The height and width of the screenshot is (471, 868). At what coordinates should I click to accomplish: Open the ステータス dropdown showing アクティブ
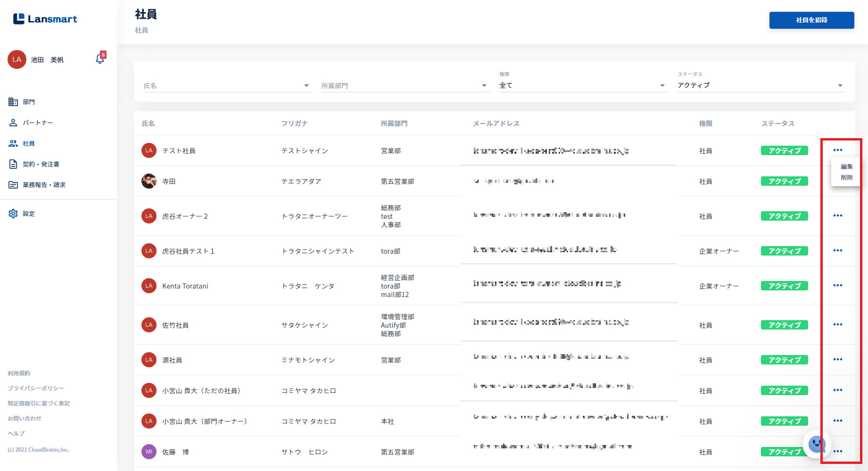pos(761,85)
